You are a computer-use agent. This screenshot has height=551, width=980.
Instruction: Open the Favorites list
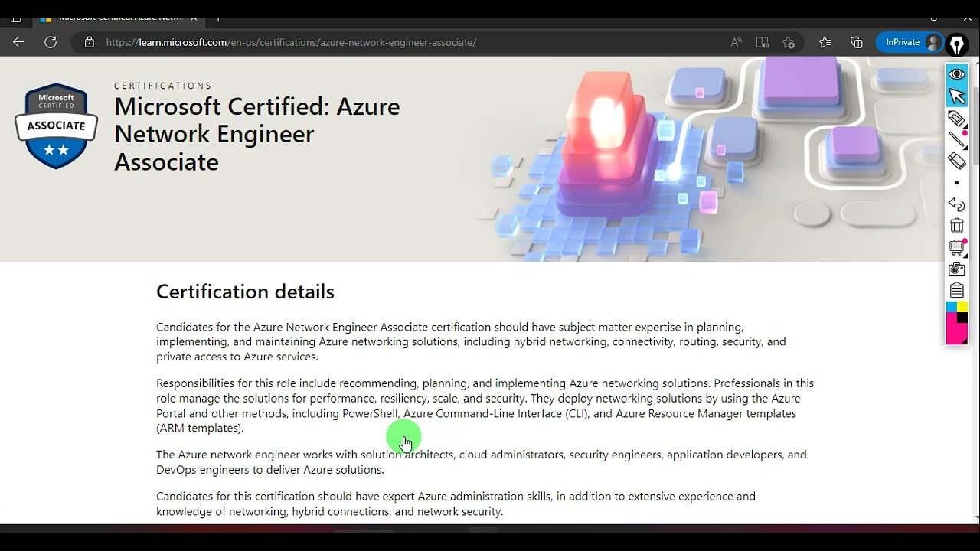coord(825,42)
